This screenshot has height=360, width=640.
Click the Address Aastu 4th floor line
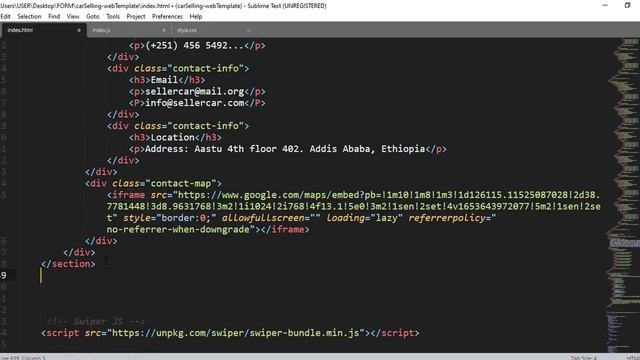(288, 149)
